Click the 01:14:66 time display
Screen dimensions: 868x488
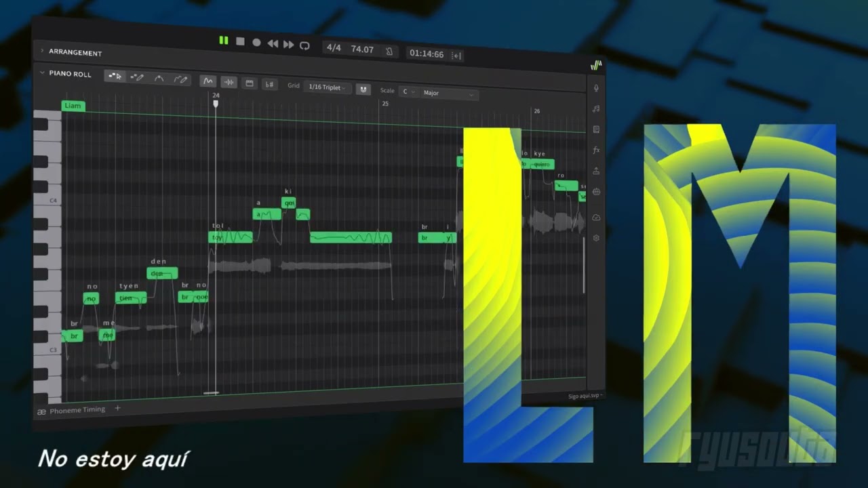tap(427, 54)
